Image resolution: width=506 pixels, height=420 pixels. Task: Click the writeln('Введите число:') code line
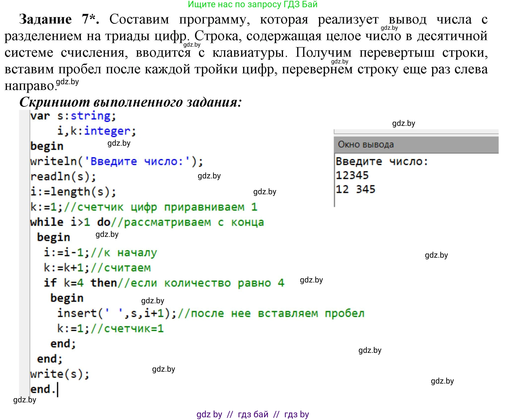117,162
